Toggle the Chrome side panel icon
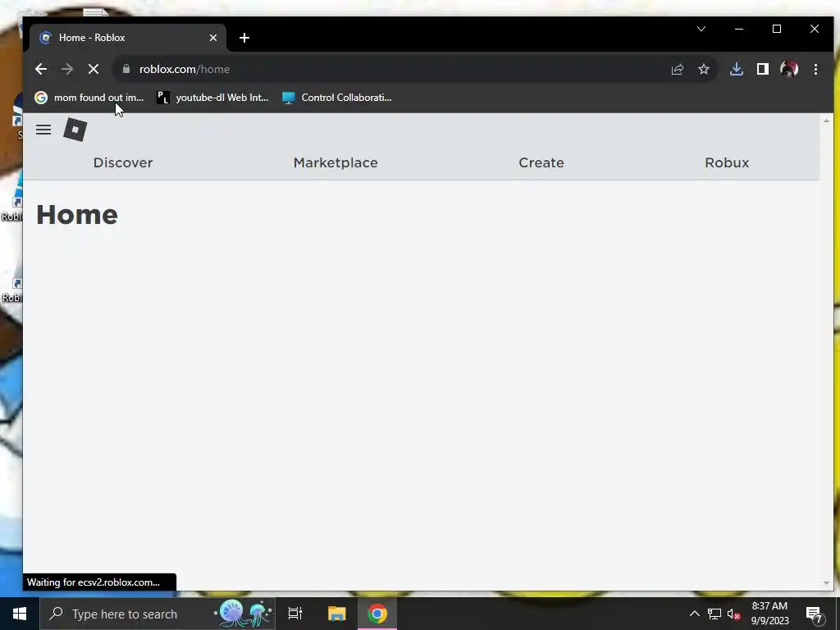 coord(763,69)
